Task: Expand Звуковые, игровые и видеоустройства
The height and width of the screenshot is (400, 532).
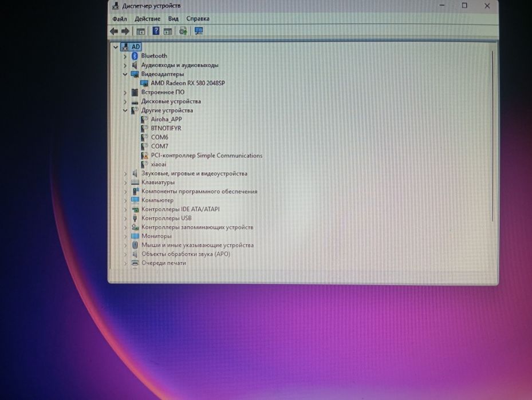Action: click(125, 173)
